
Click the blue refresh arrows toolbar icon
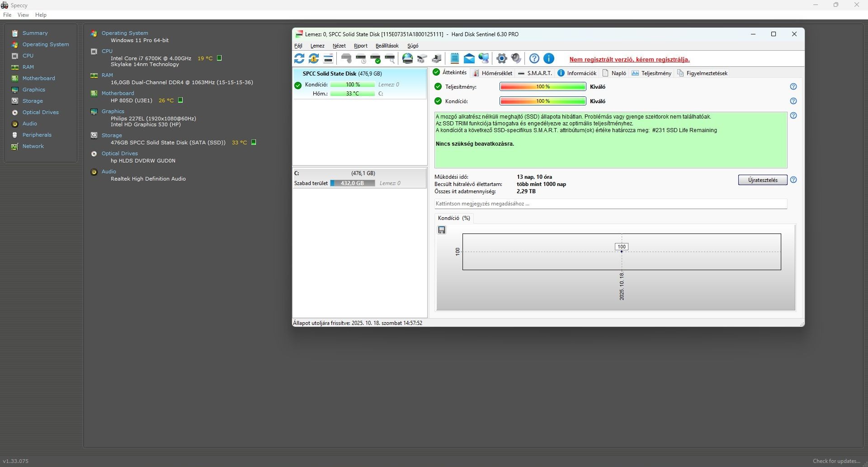point(299,58)
